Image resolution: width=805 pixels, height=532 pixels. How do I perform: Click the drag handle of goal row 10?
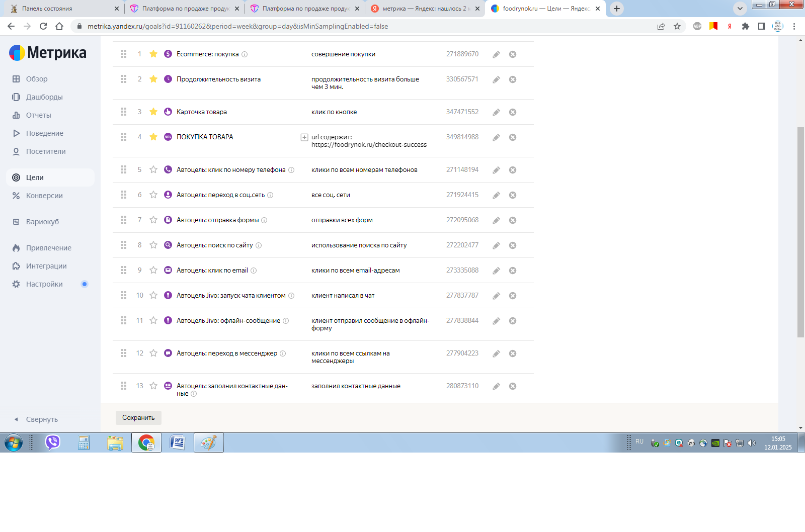pos(124,295)
